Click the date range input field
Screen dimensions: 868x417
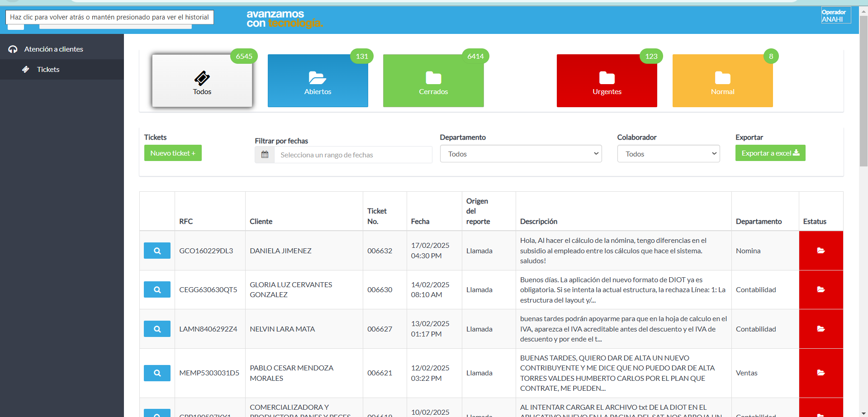tap(353, 155)
